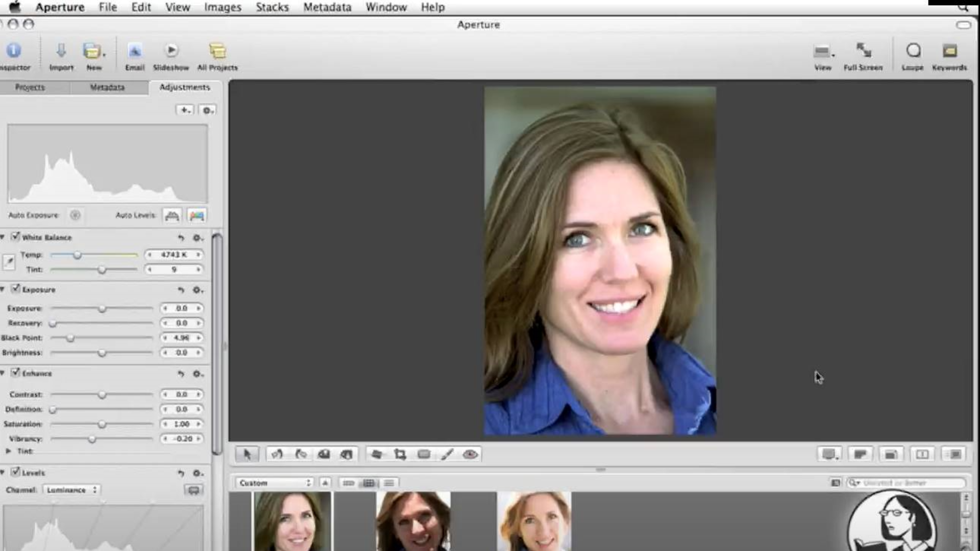Screen dimensions: 980x551
Task: Start the Slideshow from toolbar
Action: pyautogui.click(x=171, y=51)
